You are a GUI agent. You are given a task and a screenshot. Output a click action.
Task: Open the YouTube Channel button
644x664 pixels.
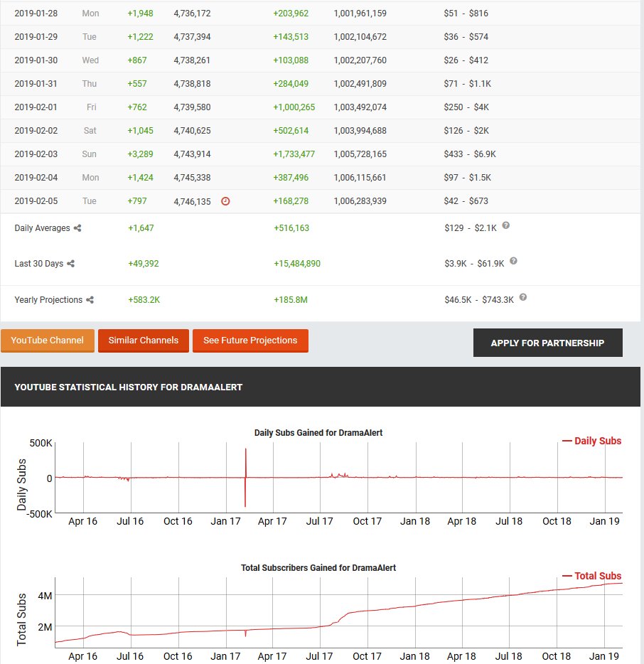48,341
